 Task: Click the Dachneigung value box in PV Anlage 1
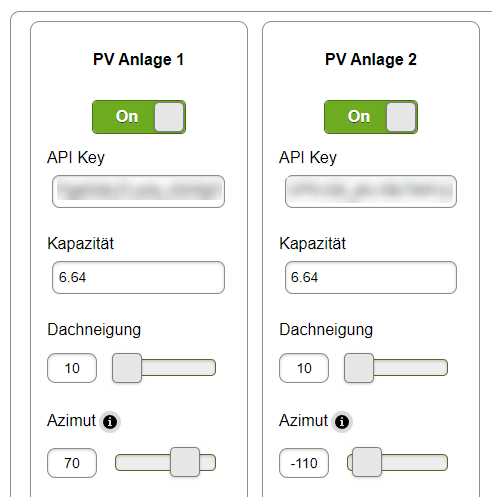72,368
